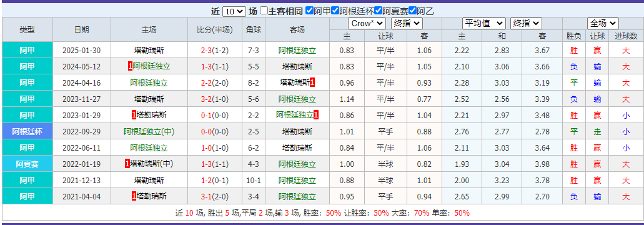644x225 pixels.
Task: Click the 日期 column header
Action: (82, 29)
